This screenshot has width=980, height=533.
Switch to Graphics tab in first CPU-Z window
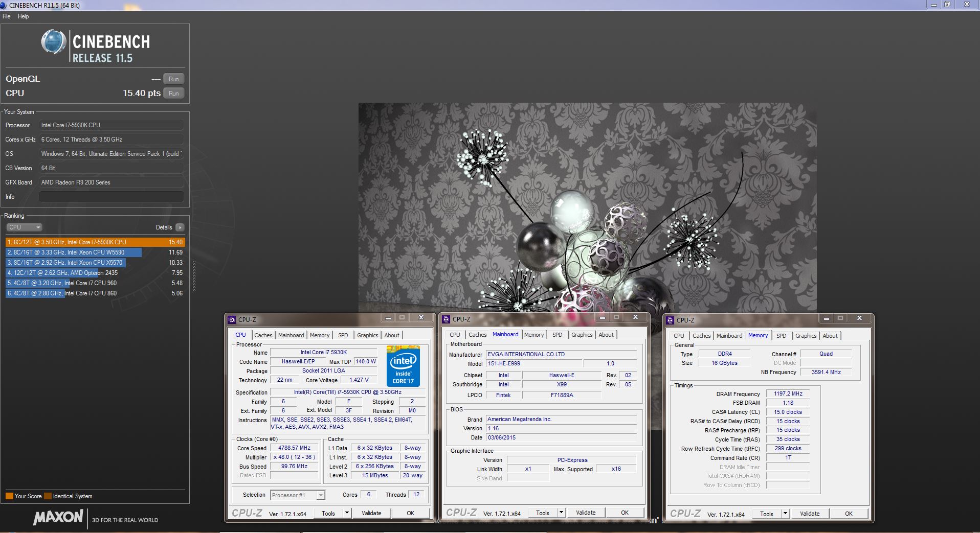coord(368,335)
